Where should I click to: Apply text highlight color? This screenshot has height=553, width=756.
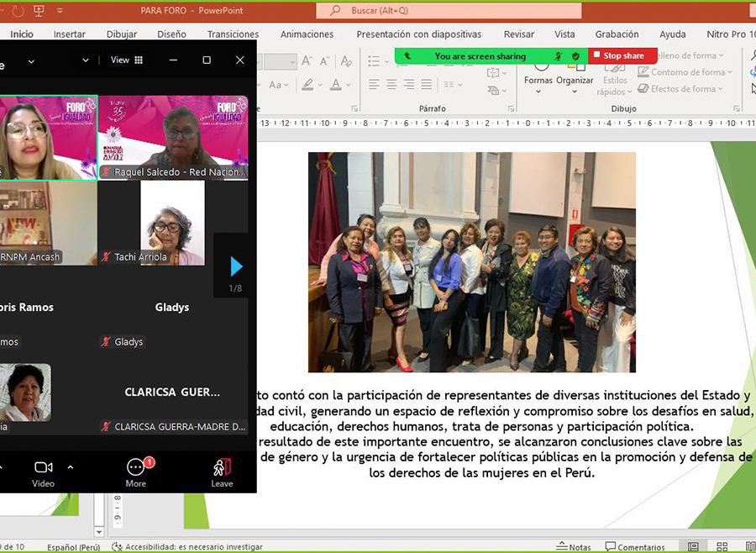307,85
